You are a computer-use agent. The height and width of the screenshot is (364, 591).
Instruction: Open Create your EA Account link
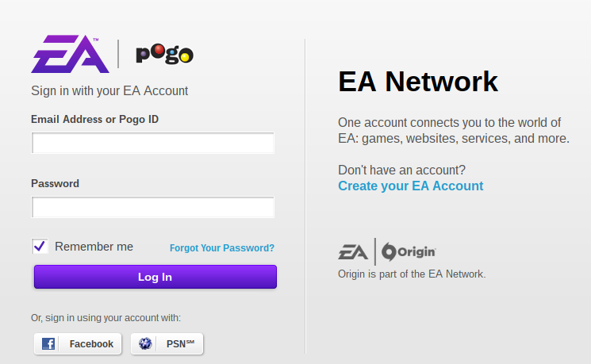tap(410, 186)
